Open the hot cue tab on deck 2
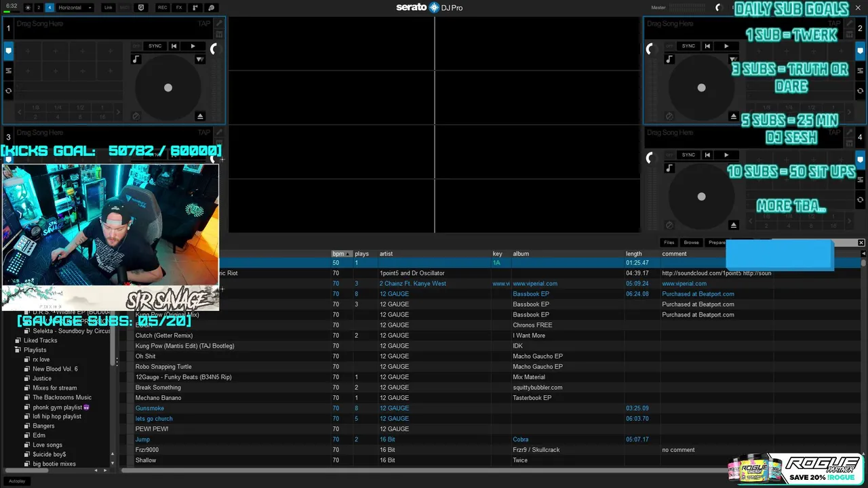Image resolution: width=868 pixels, height=488 pixels. click(860, 50)
